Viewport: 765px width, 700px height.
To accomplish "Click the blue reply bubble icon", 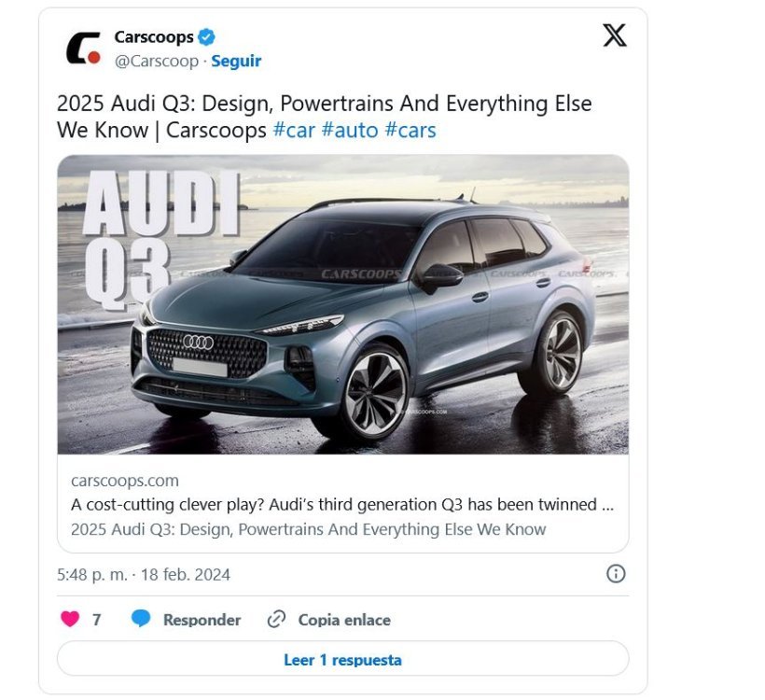I will pos(141,619).
